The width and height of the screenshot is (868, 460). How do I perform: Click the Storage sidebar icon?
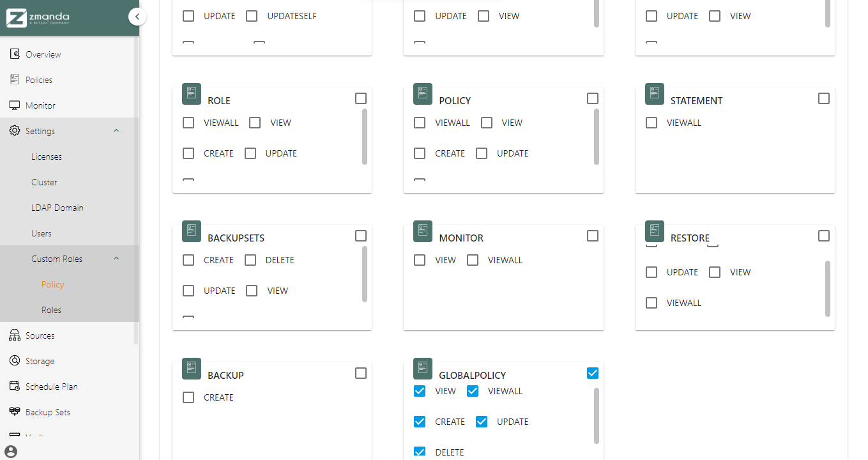coord(15,361)
